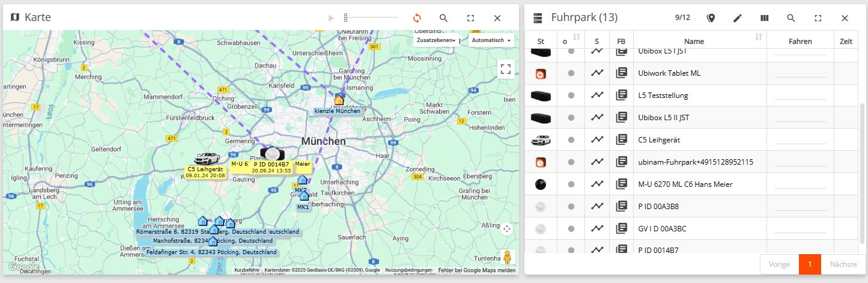This screenshot has height=283, width=868.
Task: Toggle map fullscreen view button
Action: [506, 69]
